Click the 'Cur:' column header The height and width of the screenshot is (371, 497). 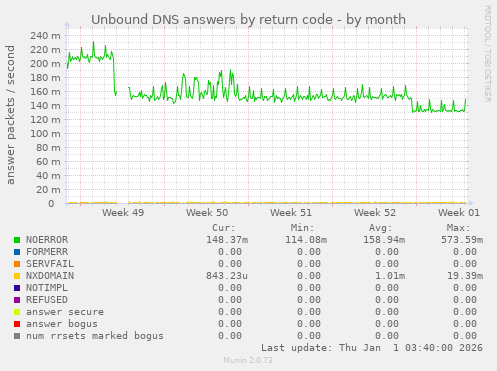coord(224,228)
